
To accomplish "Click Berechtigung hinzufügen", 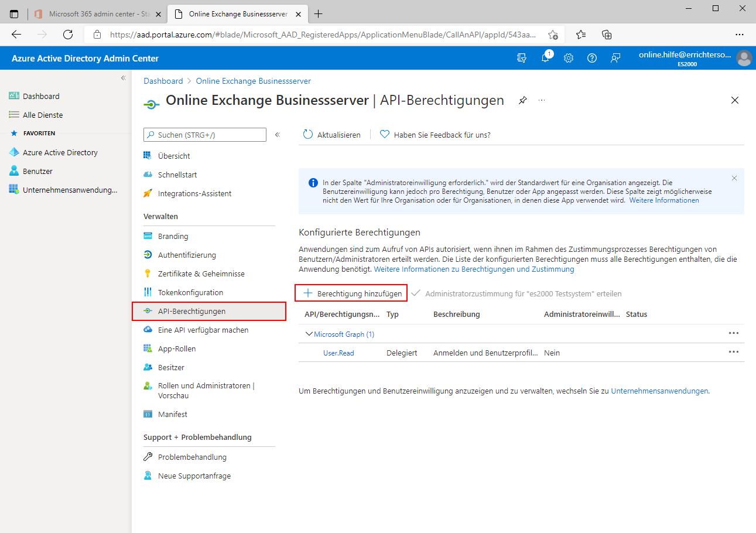I will pyautogui.click(x=351, y=293).
